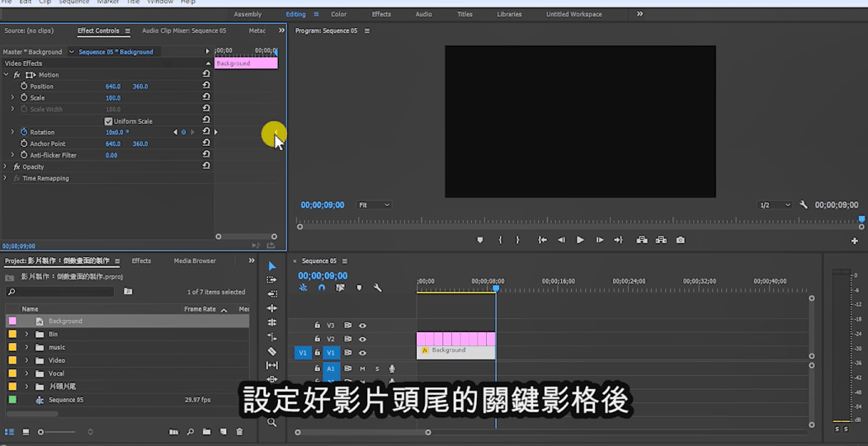Screen dimensions: 868x446
Task: Create new bin folder icon in Project
Action: pyautogui.click(x=206, y=432)
